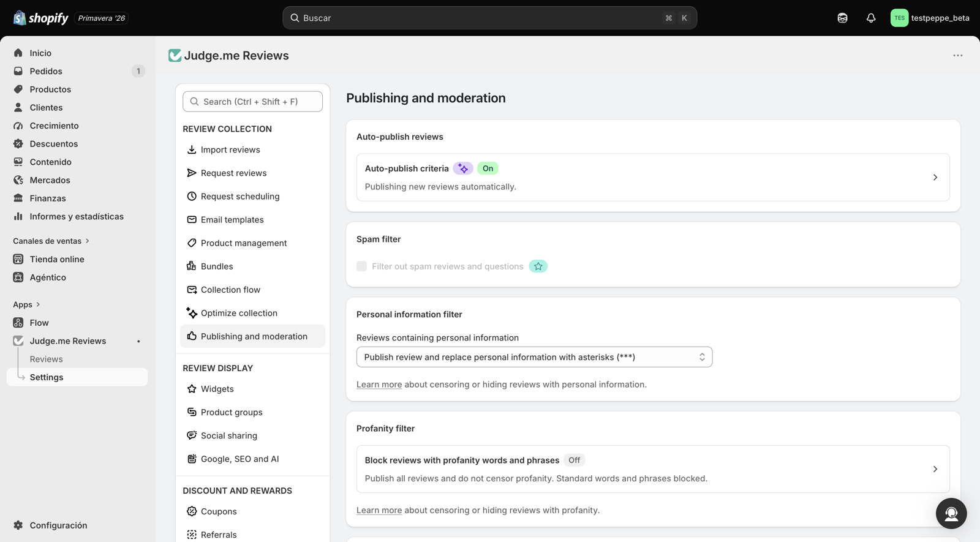Click the Request reviews send icon
The image size is (980, 542).
pyautogui.click(x=192, y=173)
